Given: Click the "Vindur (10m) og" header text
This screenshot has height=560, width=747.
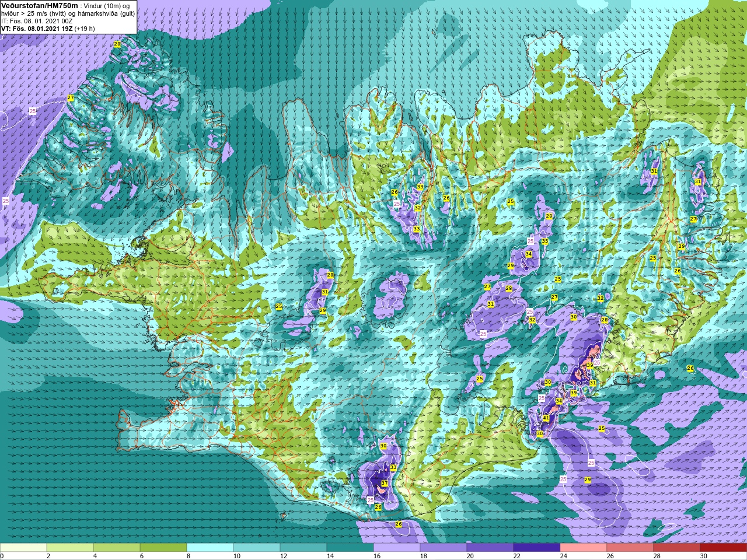Looking at the screenshot, I should pos(107,6).
